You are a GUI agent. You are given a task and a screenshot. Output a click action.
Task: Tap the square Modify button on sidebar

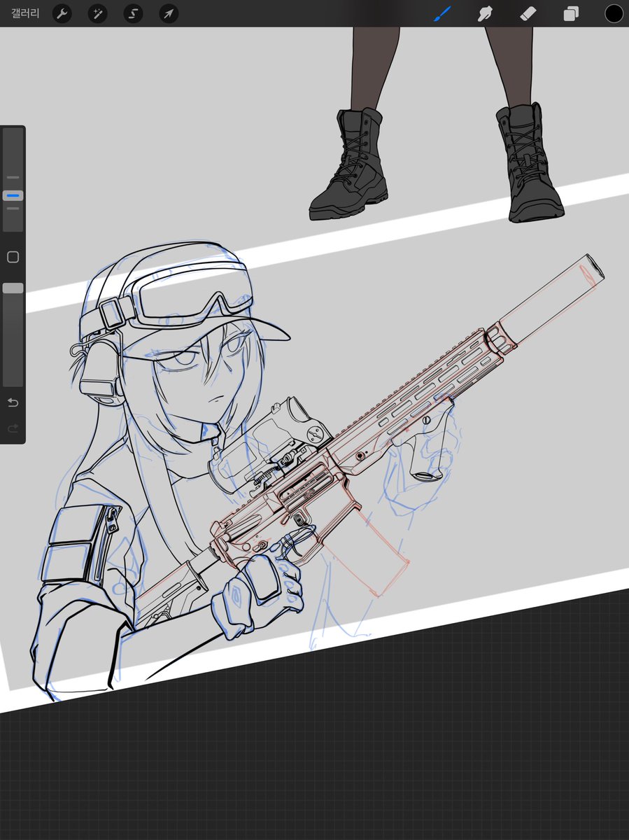11,258
